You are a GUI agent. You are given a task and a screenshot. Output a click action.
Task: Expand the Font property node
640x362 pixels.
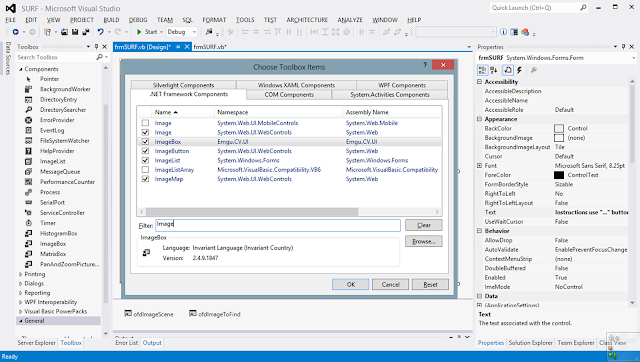[479, 166]
